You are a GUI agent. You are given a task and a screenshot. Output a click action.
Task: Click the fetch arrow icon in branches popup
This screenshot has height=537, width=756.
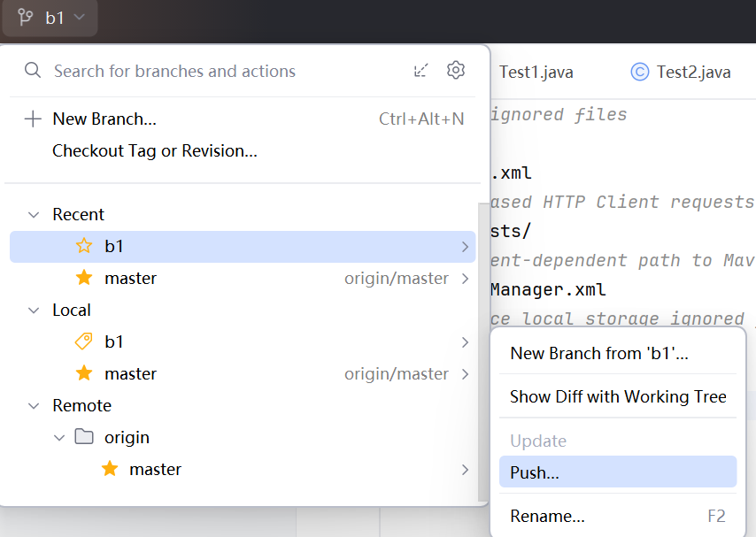420,71
